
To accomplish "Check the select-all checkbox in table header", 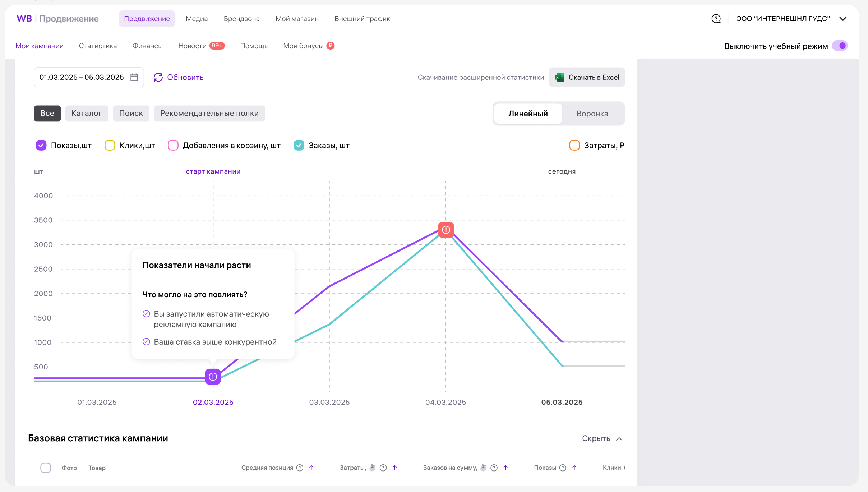I will coord(46,468).
